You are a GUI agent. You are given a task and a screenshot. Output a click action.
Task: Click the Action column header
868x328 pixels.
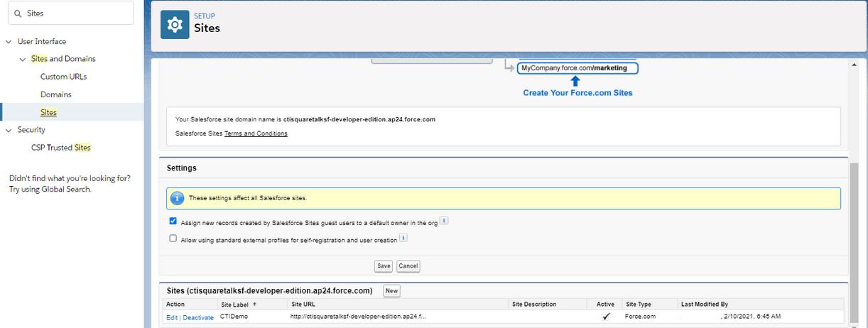coord(175,305)
